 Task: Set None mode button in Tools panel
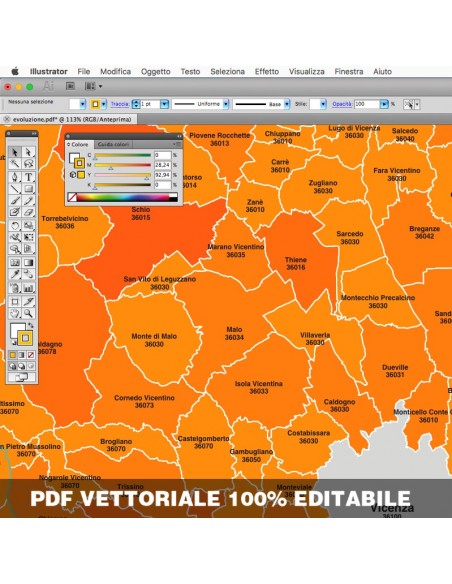click(x=31, y=355)
